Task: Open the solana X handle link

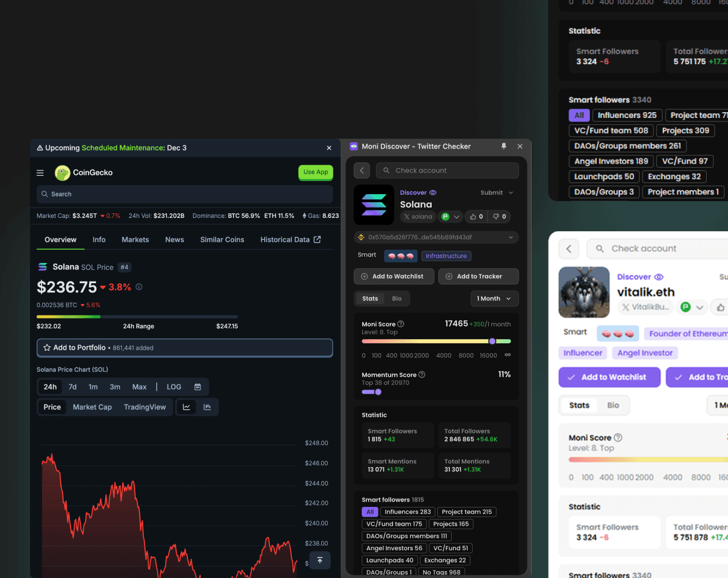Action: [x=418, y=217]
